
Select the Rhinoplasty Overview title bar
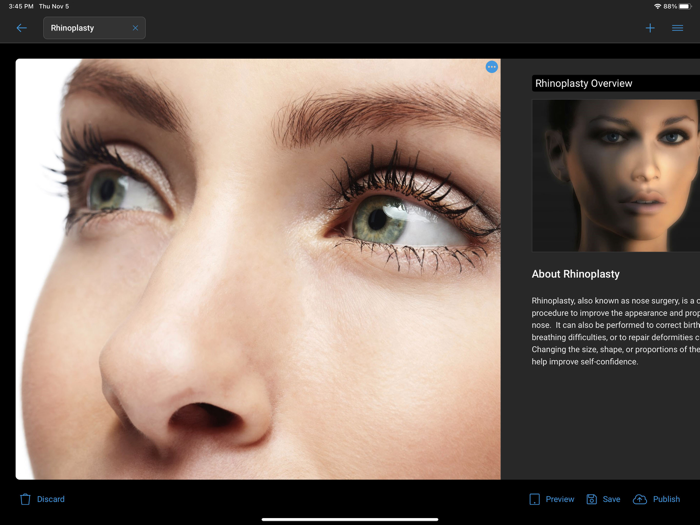click(615, 84)
